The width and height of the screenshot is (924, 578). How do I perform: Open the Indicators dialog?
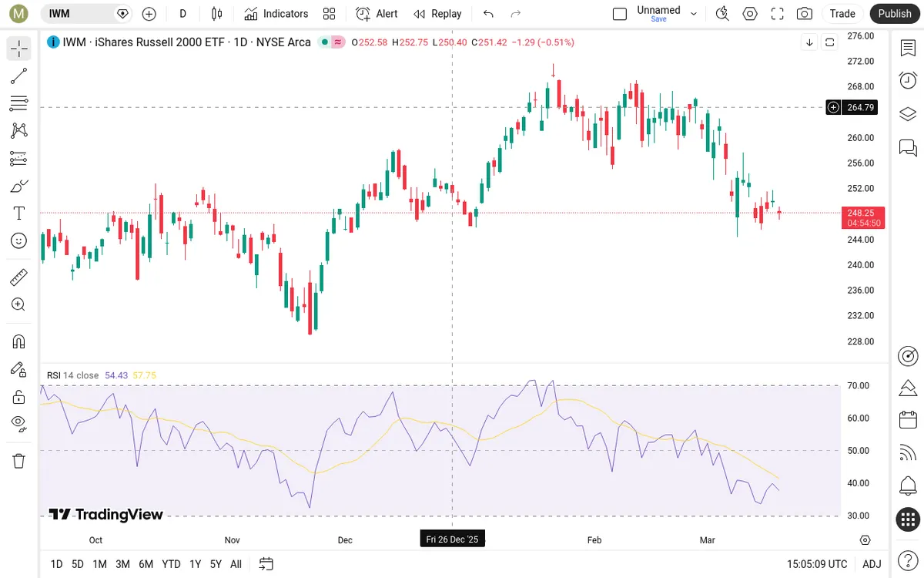point(276,14)
